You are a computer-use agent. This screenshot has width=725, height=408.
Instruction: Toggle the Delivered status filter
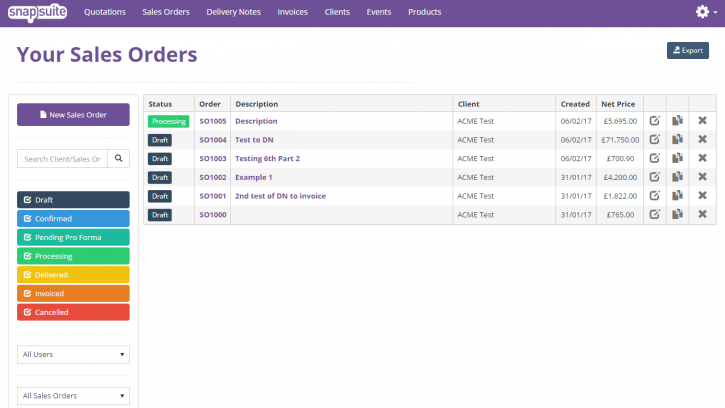tap(73, 275)
